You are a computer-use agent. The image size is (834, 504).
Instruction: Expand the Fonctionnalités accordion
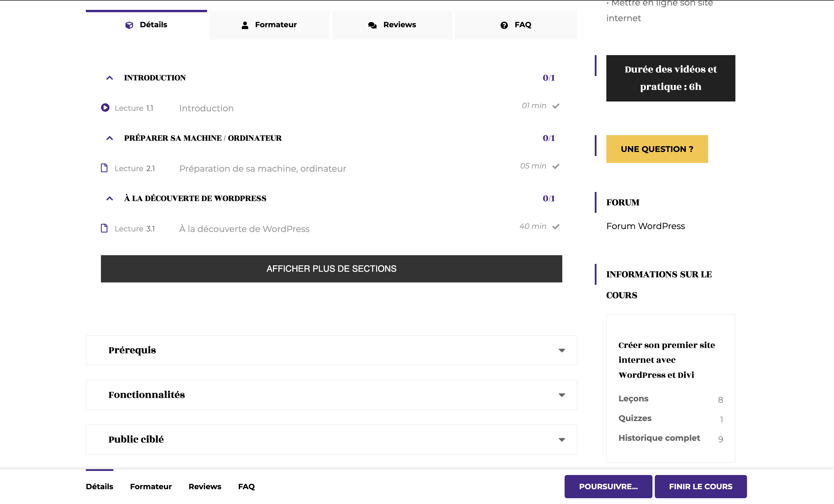pos(561,395)
